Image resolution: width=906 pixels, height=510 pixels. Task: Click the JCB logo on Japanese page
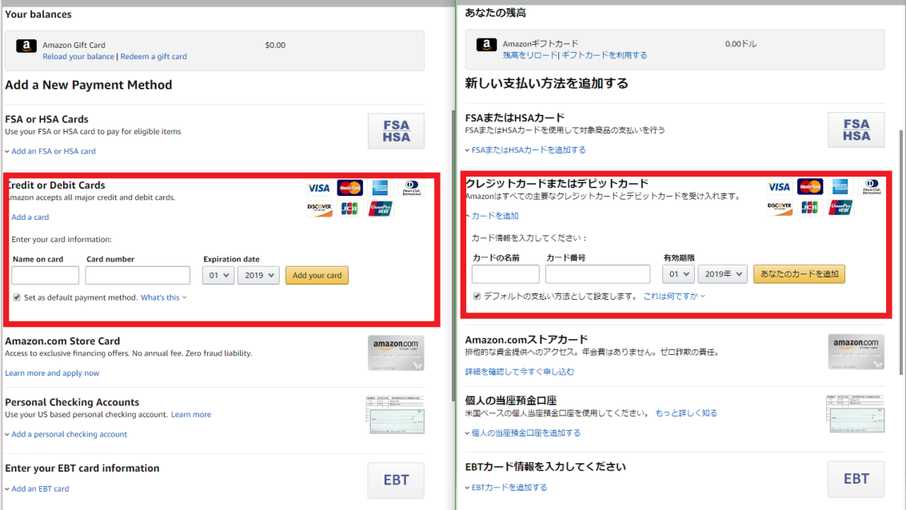click(810, 207)
